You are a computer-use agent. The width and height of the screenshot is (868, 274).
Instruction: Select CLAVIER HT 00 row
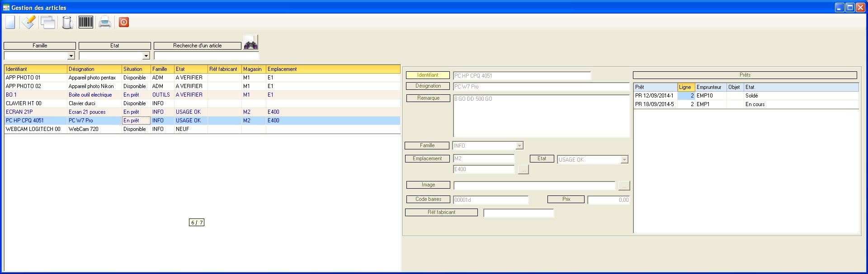202,103
